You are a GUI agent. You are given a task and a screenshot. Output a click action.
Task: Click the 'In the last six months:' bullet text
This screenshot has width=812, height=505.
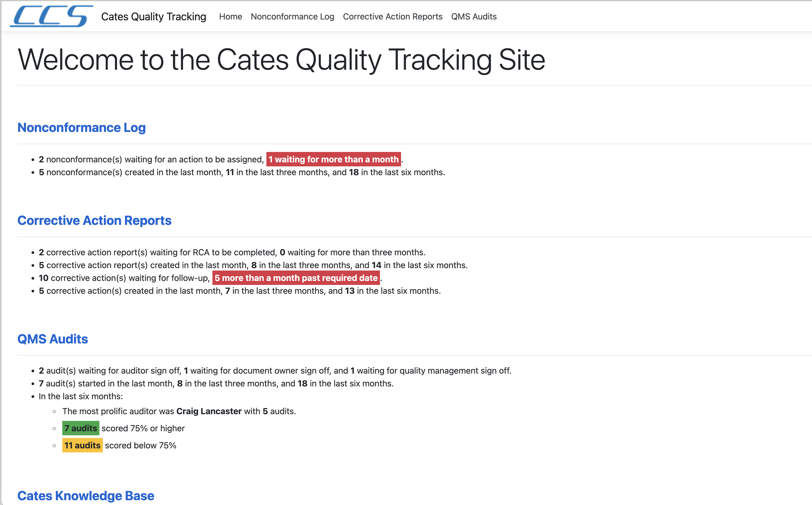click(80, 397)
